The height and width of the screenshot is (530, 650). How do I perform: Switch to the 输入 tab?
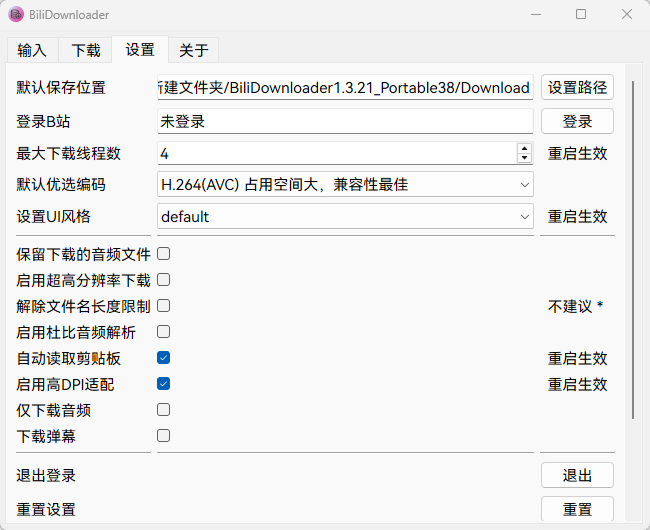32,50
